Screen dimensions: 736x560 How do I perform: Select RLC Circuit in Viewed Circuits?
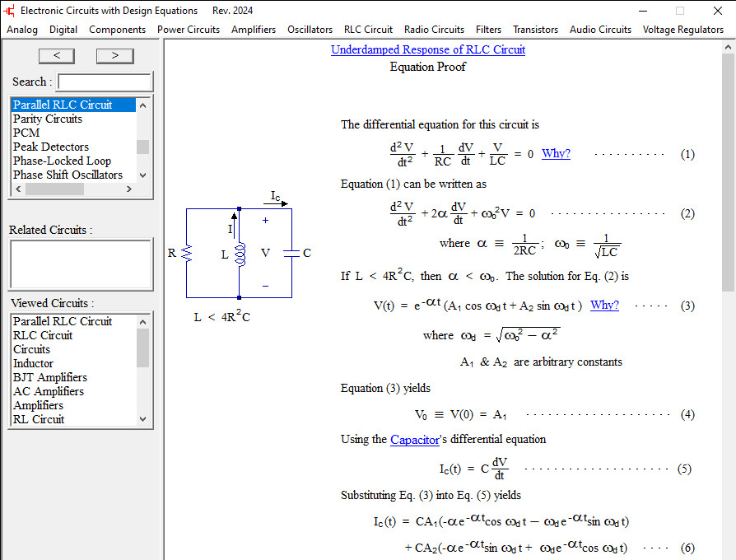click(73, 336)
